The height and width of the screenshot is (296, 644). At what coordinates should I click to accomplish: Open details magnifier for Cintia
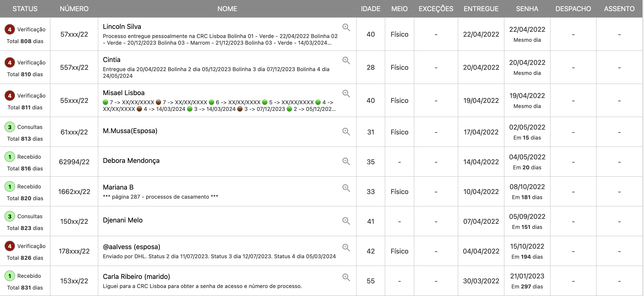pos(346,60)
